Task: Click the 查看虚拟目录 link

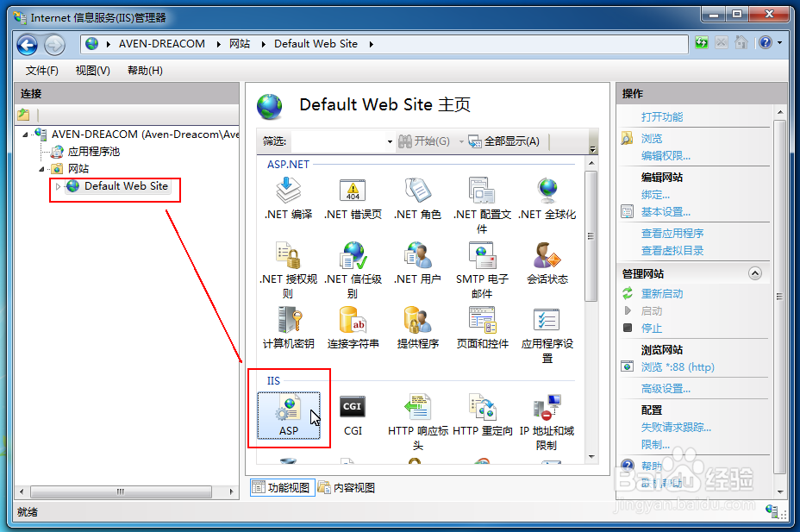Action: click(x=672, y=250)
